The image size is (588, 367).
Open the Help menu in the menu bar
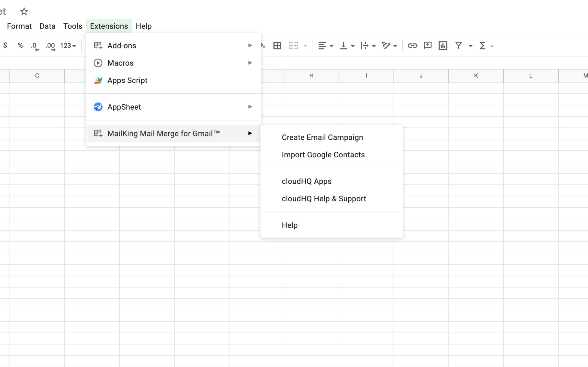point(144,26)
